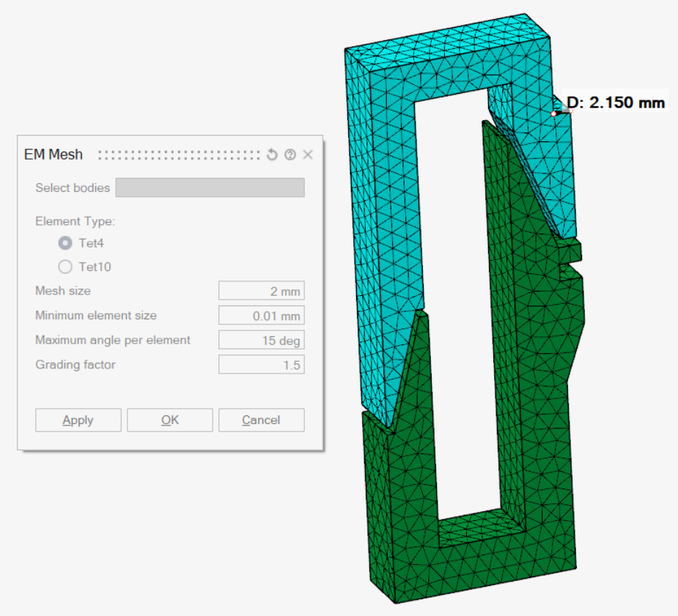Click the Maximum angle per element field
Viewport: 678px width, 616px height.
click(261, 340)
